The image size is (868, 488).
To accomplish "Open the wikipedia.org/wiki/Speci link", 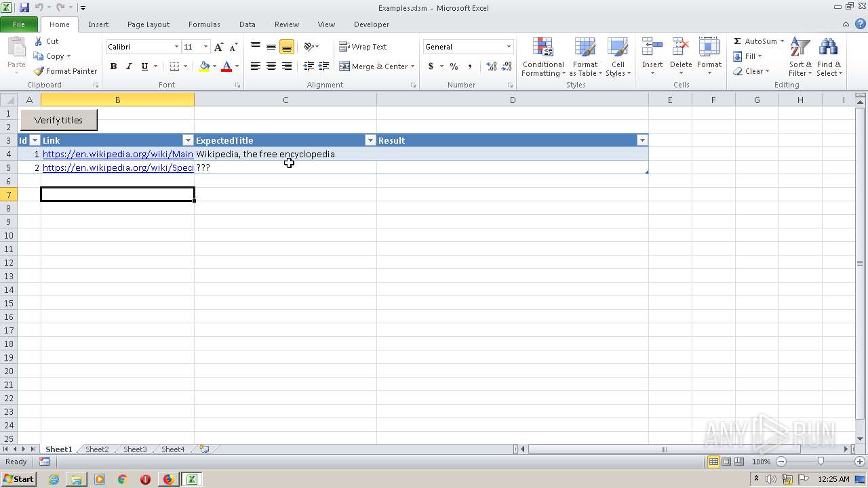I will [118, 167].
